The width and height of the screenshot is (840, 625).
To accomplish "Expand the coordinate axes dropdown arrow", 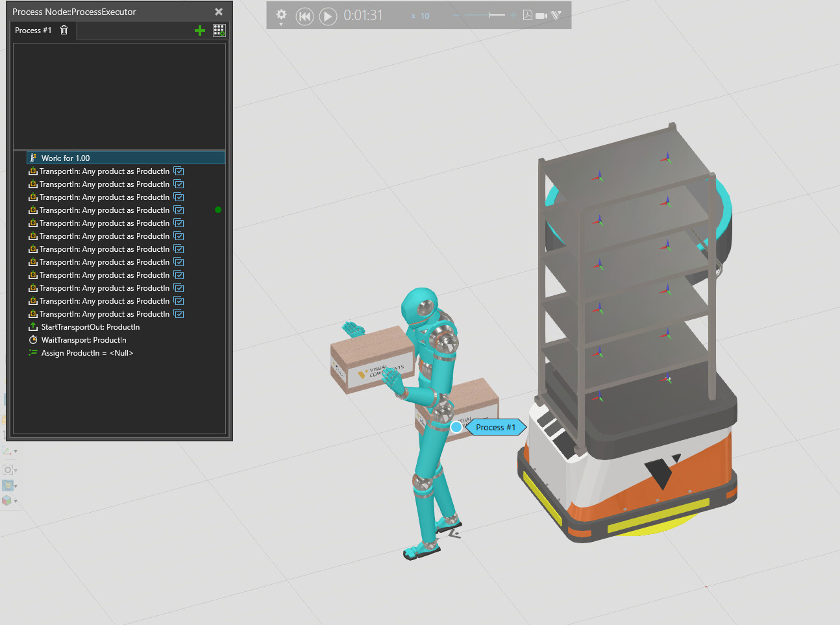I will [15, 451].
